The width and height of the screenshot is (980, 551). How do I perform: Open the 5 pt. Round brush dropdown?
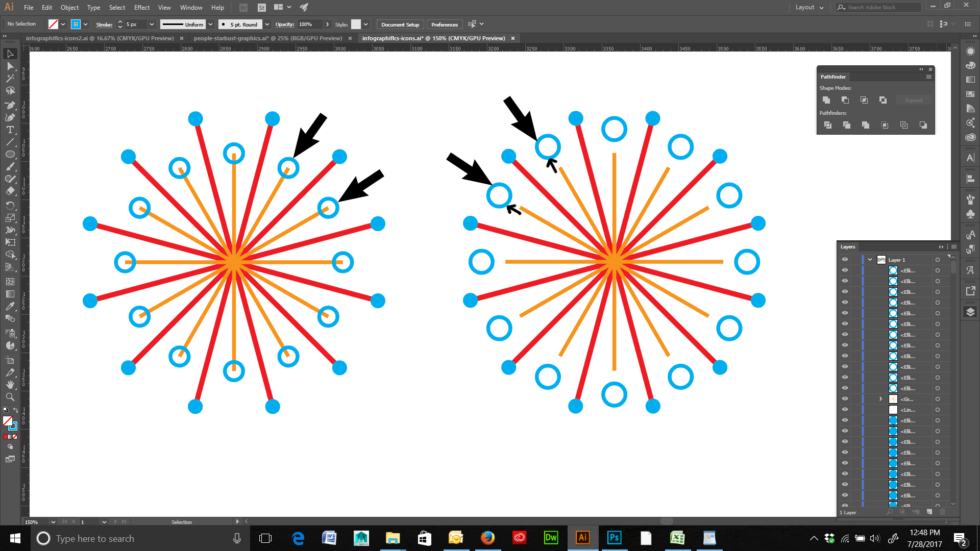[267, 24]
